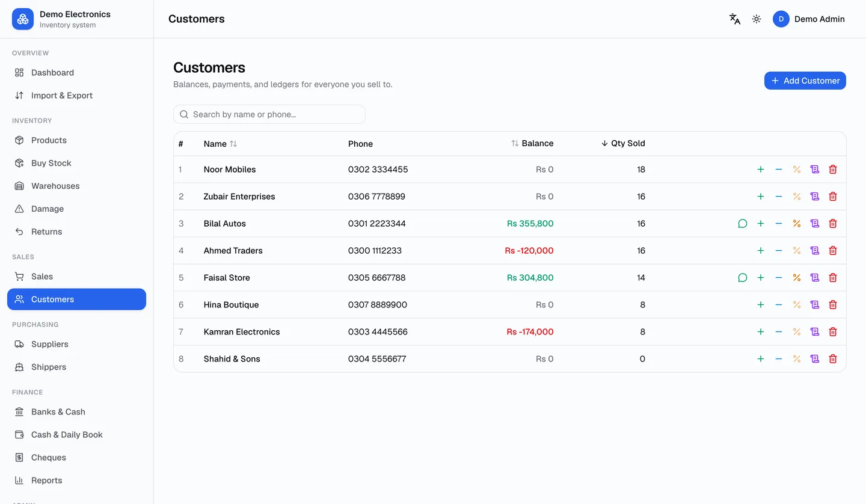Open the ledger icon for Shahid & Sons
Viewport: 866px width, 504px height.
(815, 359)
